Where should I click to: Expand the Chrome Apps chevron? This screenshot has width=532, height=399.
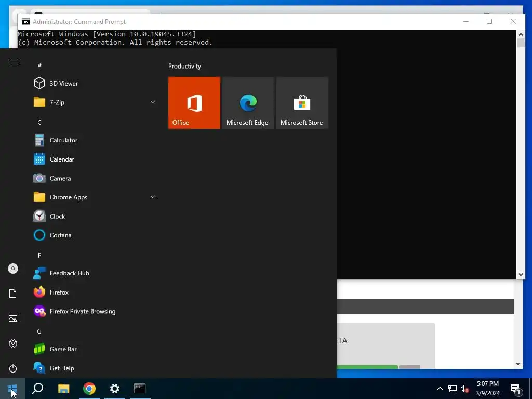(153, 197)
